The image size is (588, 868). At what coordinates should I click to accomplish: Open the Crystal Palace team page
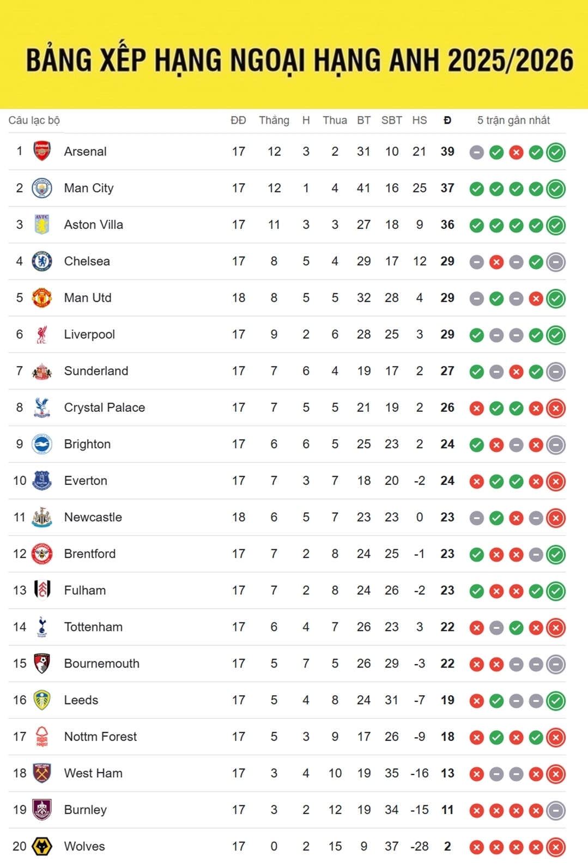pos(104,408)
